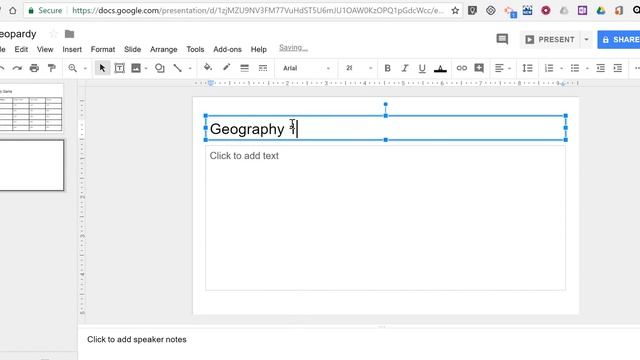Viewport: 640px width, 360px height.
Task: Click the Insert image icon
Action: [136, 68]
